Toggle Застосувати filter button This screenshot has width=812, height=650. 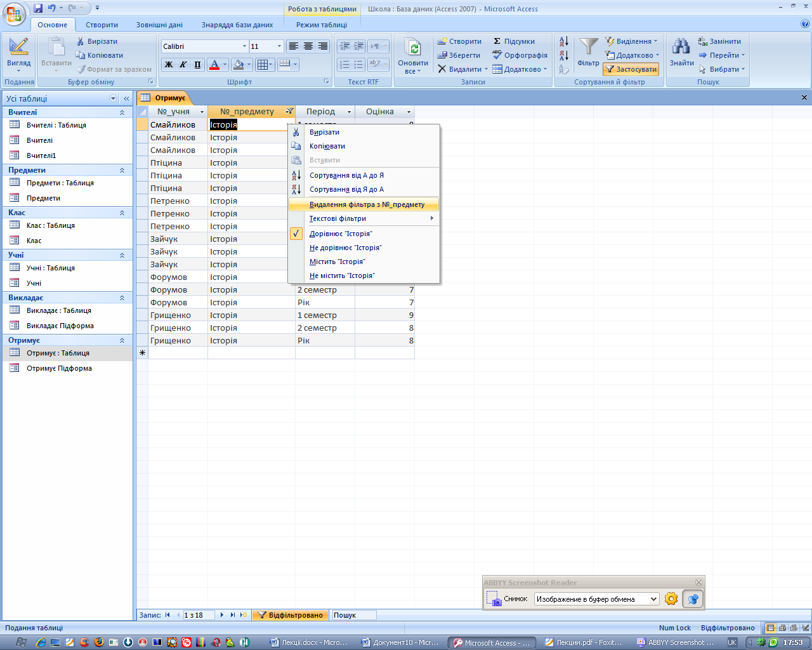tap(631, 69)
